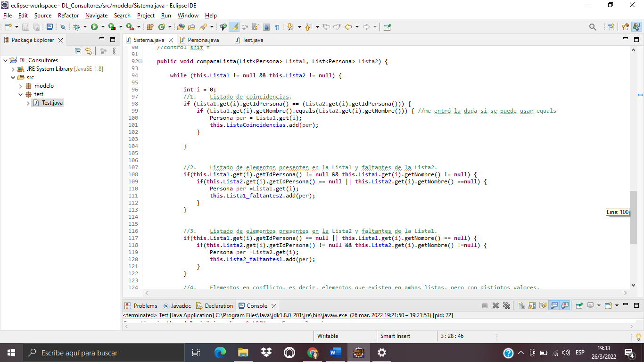The height and width of the screenshot is (362, 644).
Task: Click the Run External Tools icon
Action: tap(130, 27)
